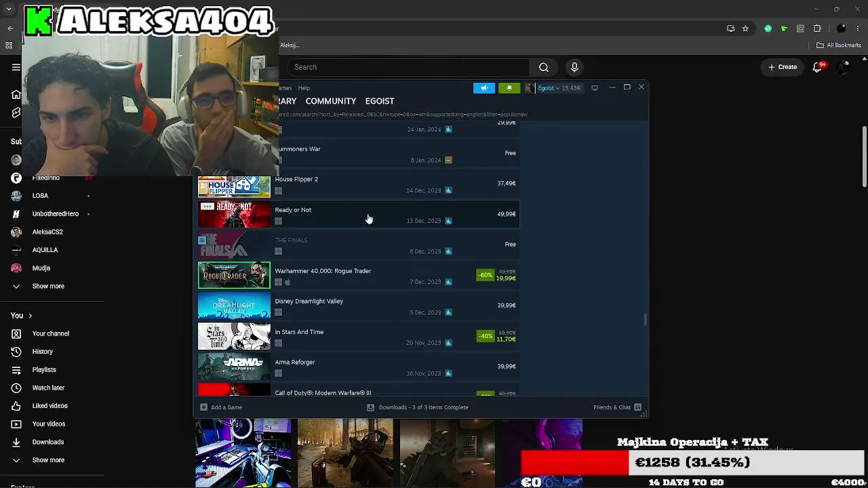The image size is (868, 488).
Task: Click the mixed review icon for Summoners War
Action: coord(448,160)
